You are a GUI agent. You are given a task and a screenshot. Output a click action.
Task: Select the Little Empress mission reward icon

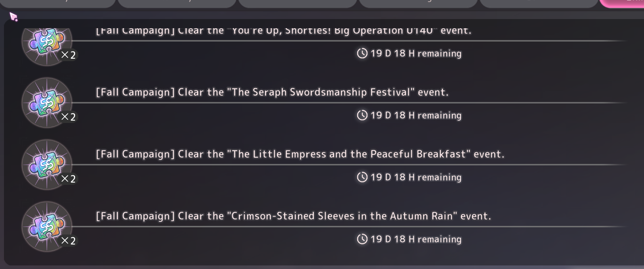click(47, 165)
